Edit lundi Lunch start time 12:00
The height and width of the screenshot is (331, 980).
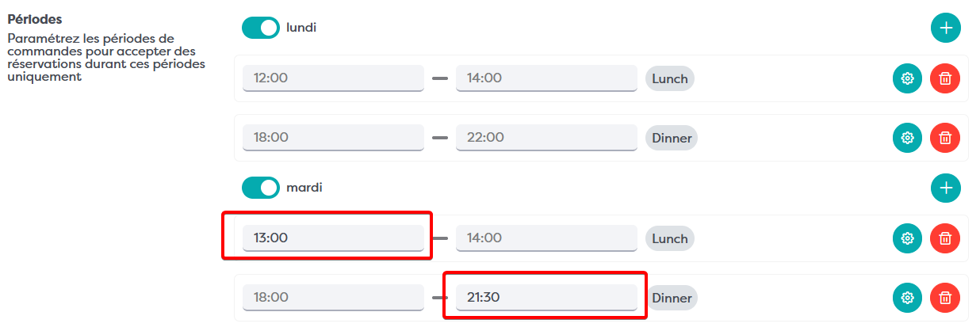[x=333, y=78]
